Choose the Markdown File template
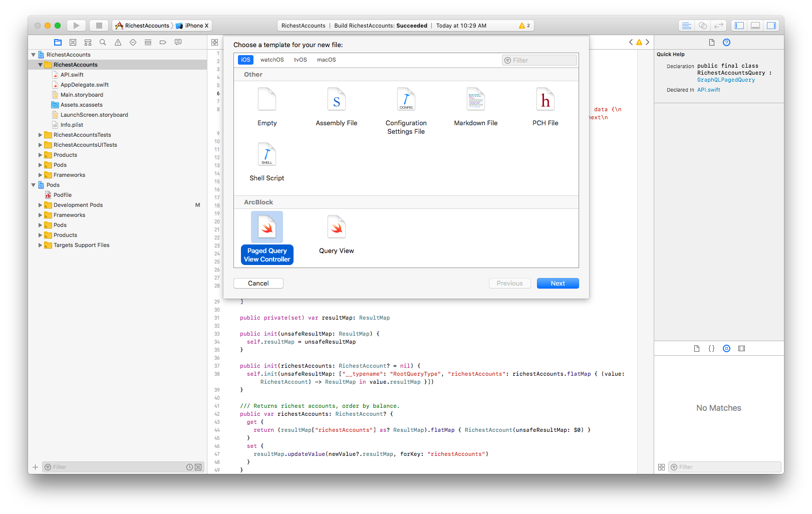 click(x=476, y=107)
